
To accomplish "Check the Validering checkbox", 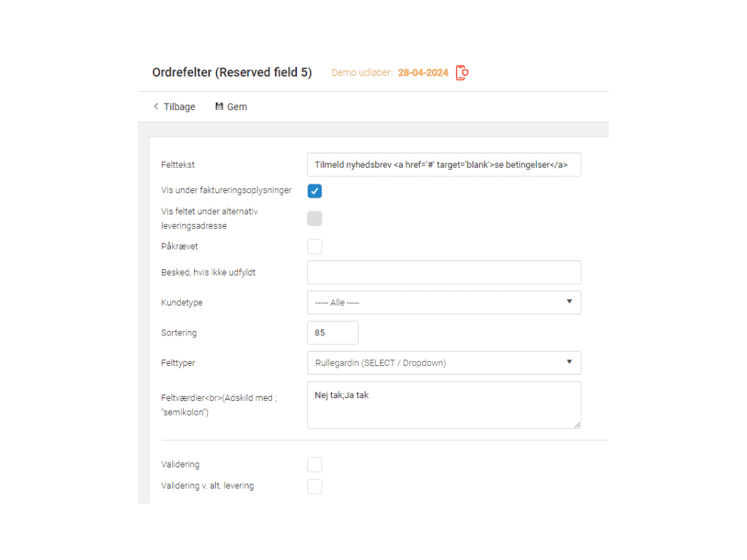I will point(314,464).
